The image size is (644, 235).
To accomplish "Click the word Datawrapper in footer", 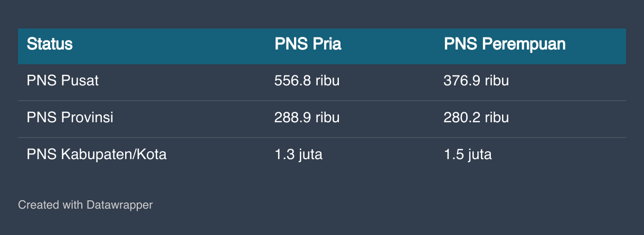I will 120,204.
